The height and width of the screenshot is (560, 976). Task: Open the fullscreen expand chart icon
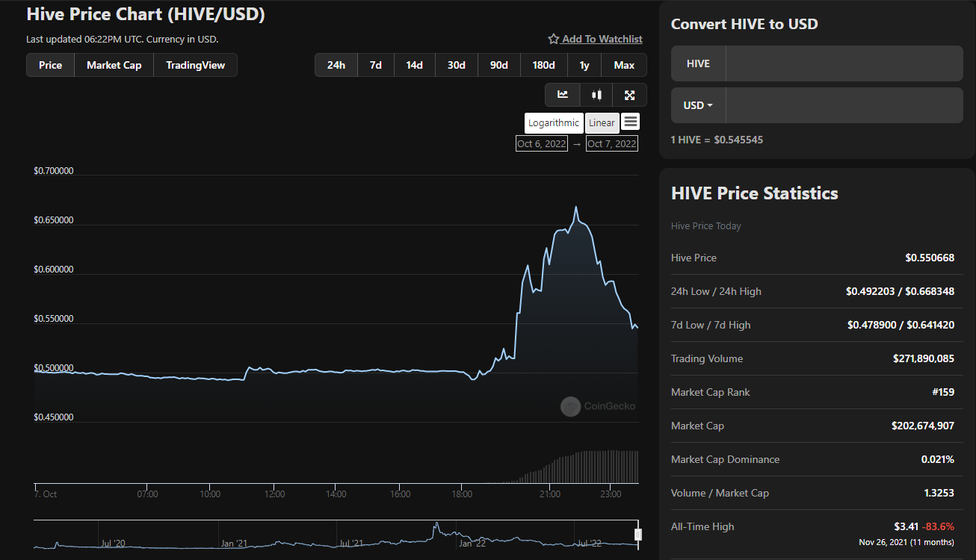coord(629,95)
